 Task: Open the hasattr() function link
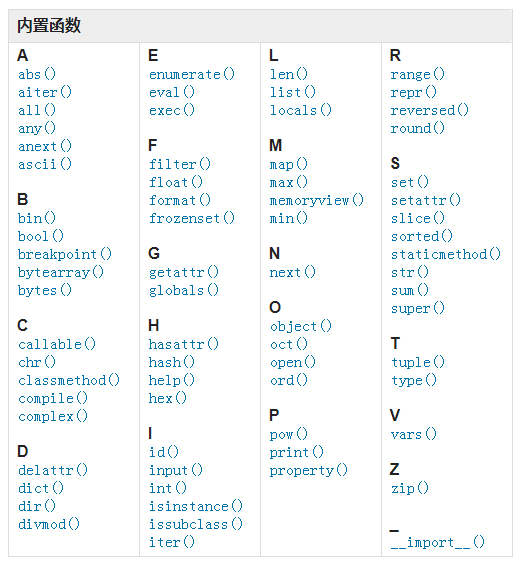183,344
